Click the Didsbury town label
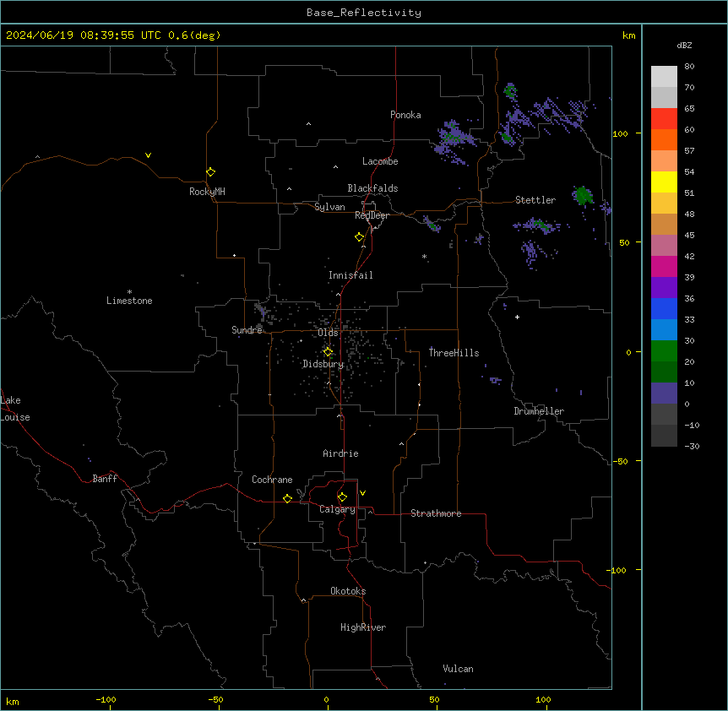The width and height of the screenshot is (728, 711). coord(323,364)
